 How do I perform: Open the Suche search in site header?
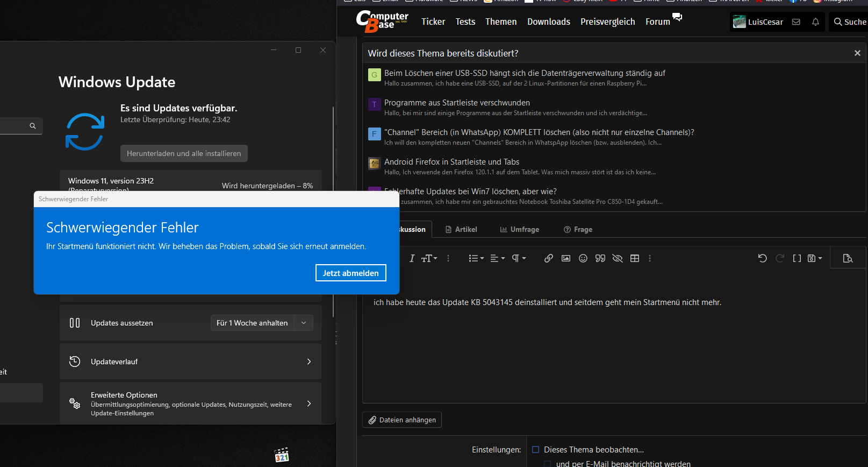850,22
